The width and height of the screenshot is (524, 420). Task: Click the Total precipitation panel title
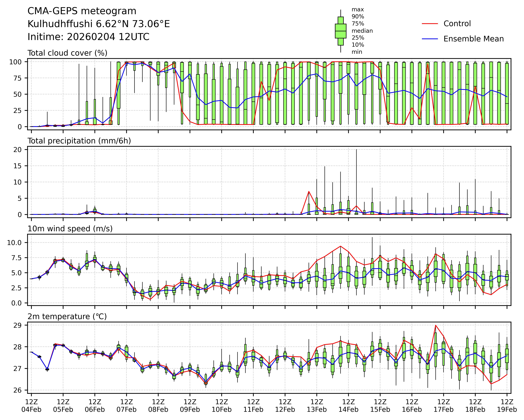(x=79, y=141)
